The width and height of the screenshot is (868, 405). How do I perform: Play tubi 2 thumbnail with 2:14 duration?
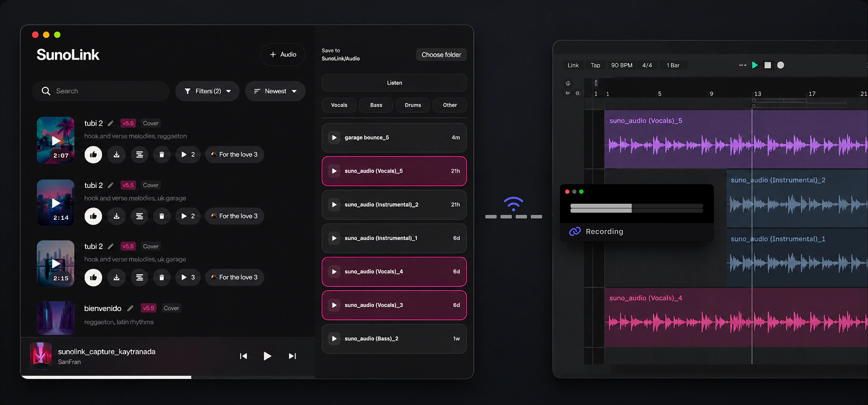coord(56,203)
